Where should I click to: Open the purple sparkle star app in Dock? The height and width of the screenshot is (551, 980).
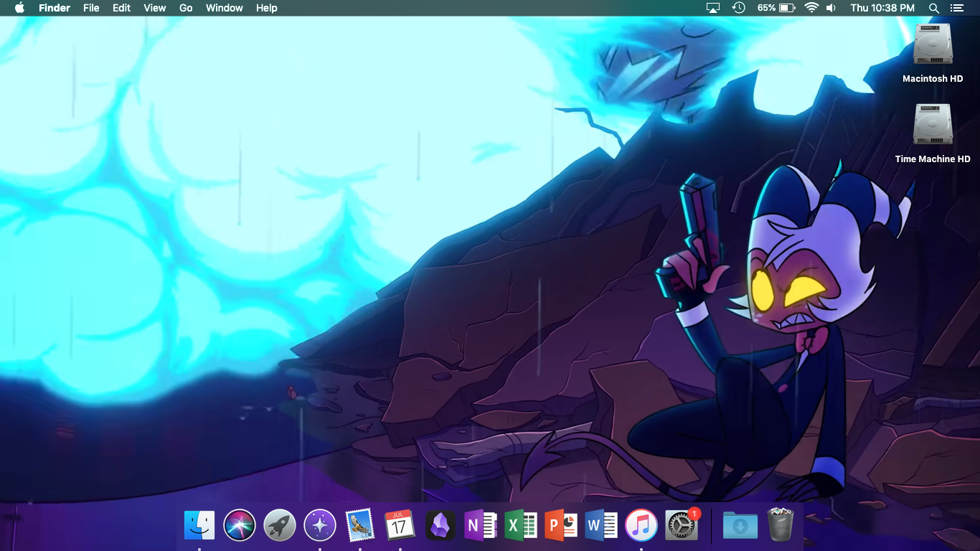(320, 526)
